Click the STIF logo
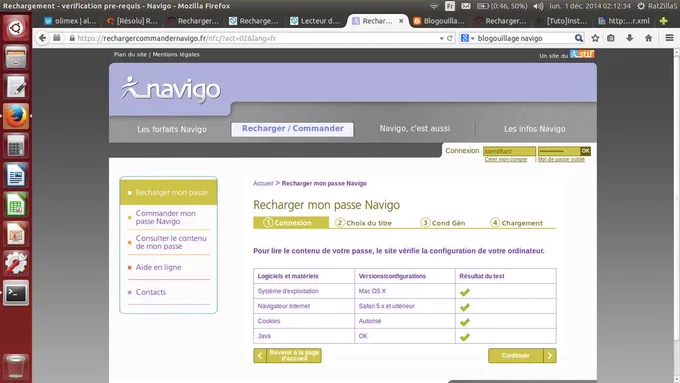Screen dimensions: 680x383 (x=582, y=54)
